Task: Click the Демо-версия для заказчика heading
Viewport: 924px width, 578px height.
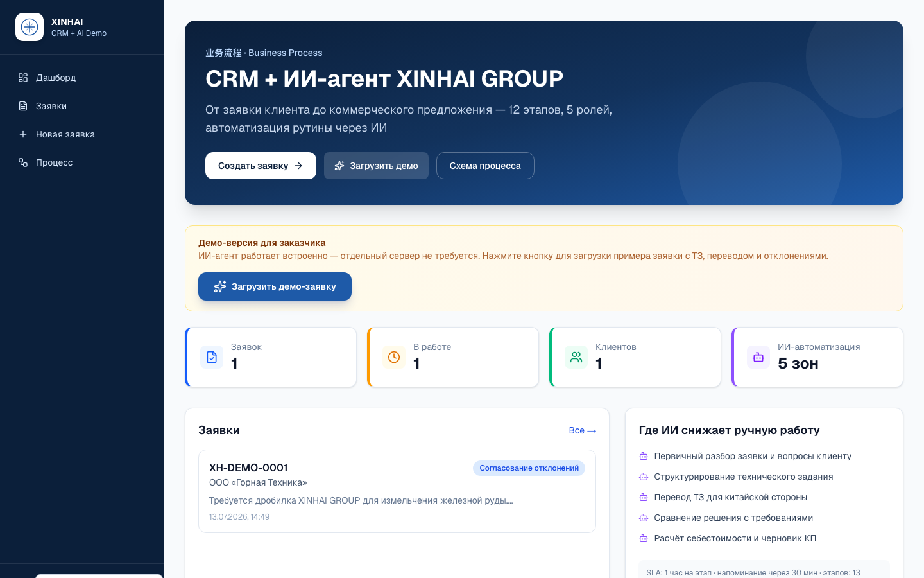Action: (262, 243)
